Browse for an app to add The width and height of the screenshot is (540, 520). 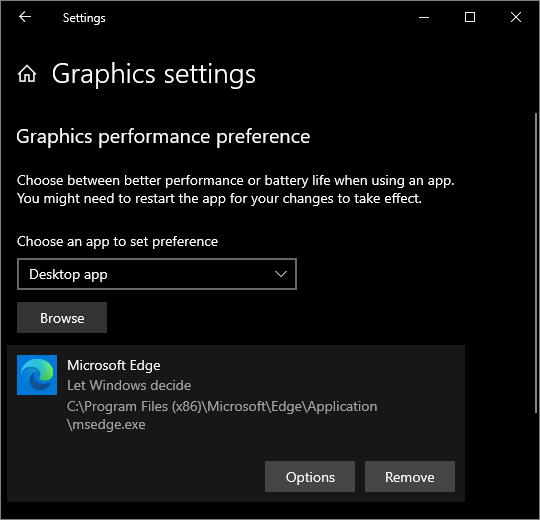[x=62, y=318]
